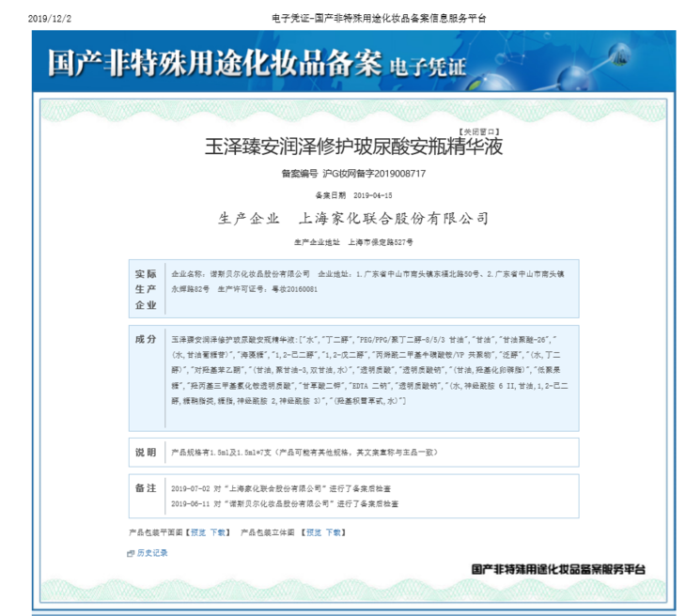Click 下载 for 产品包装平面图
This screenshot has height=616, width=686.
pos(217,532)
